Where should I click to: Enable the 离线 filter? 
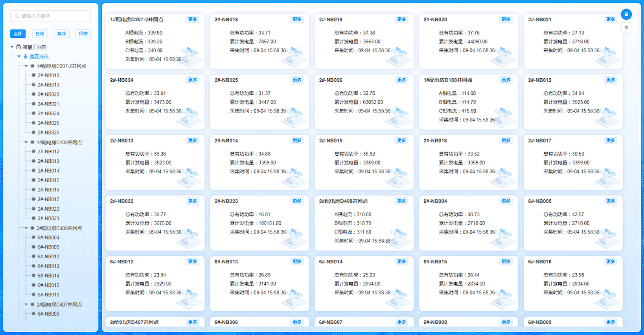pos(61,33)
